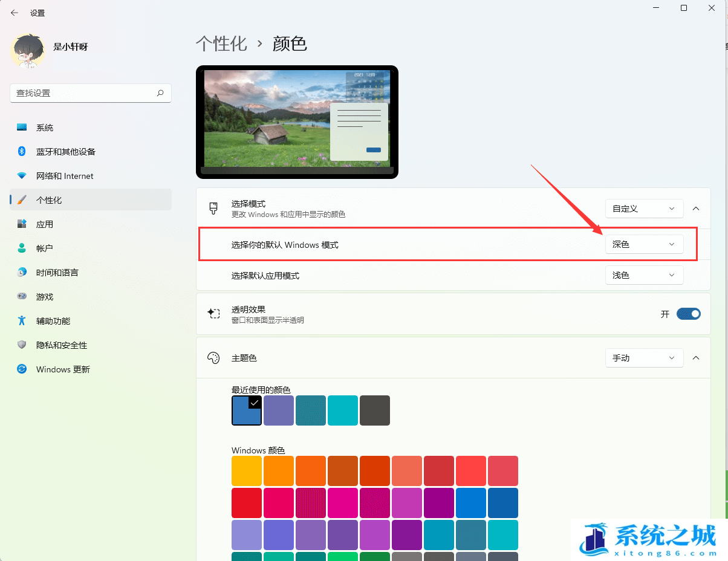Click the back arrow in Settings title bar
This screenshot has height=561, width=728.
(x=15, y=13)
